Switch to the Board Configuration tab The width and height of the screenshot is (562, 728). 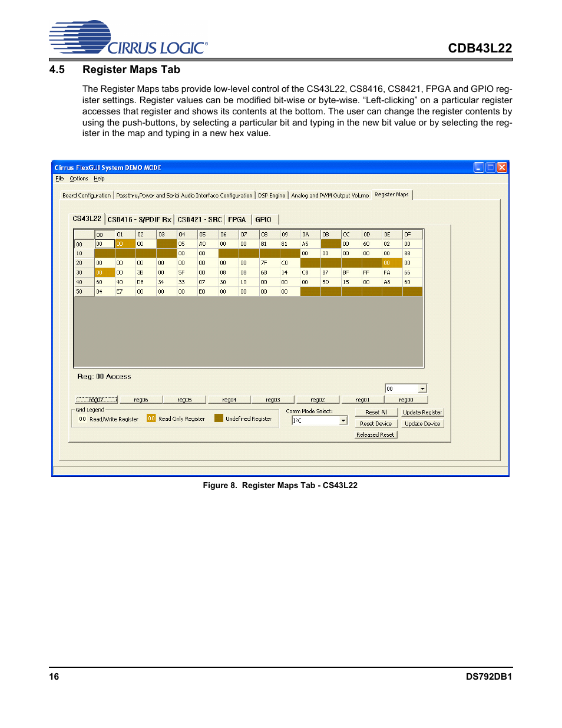[x=86, y=195]
